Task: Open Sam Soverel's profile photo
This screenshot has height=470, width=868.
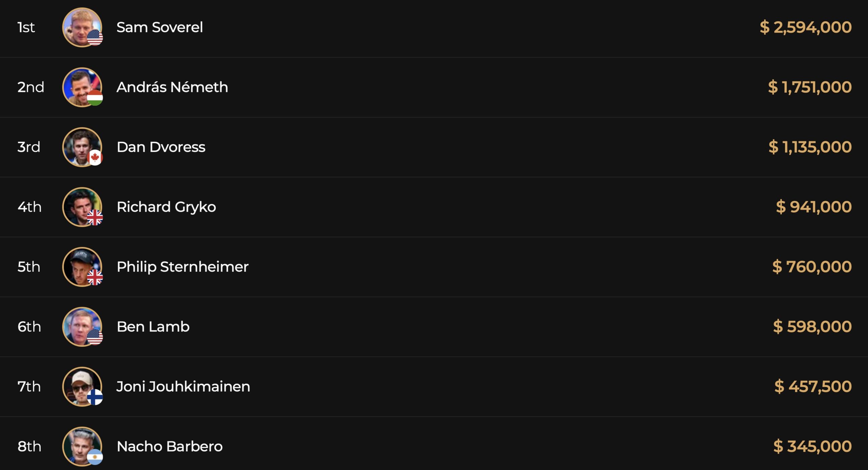Action: pos(80,25)
